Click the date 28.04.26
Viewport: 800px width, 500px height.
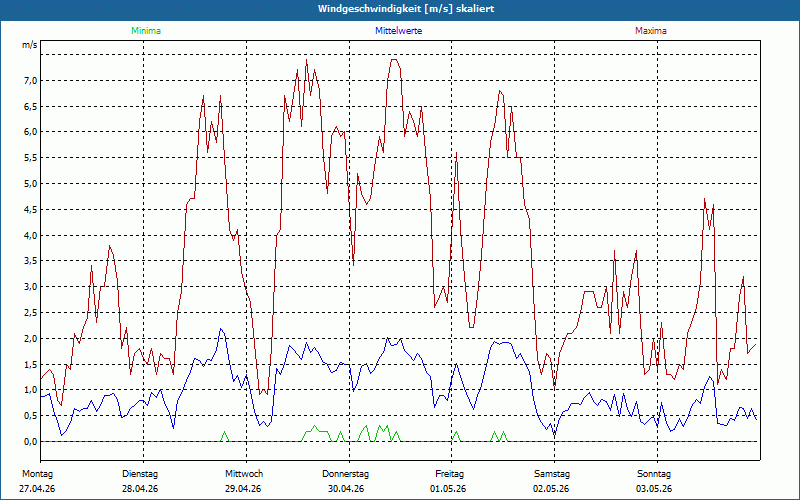(x=140, y=489)
